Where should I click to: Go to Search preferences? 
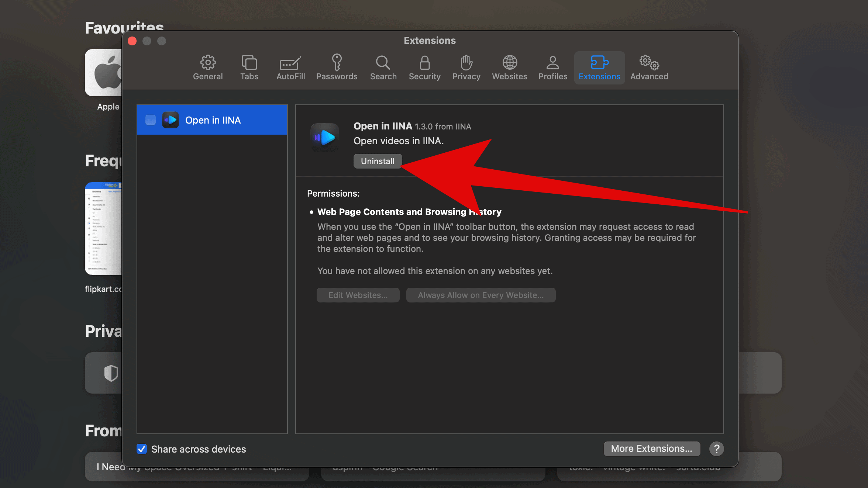pos(383,68)
